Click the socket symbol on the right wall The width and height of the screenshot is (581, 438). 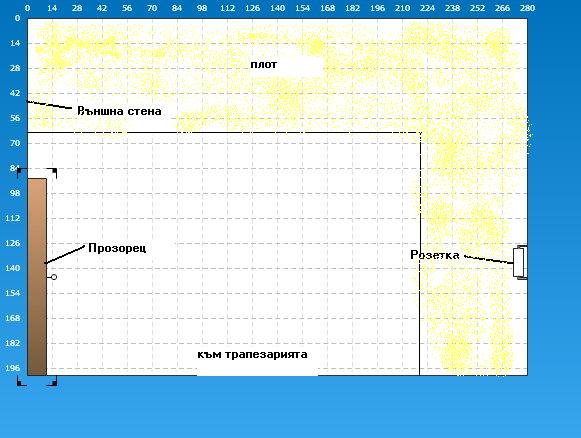[x=520, y=262]
